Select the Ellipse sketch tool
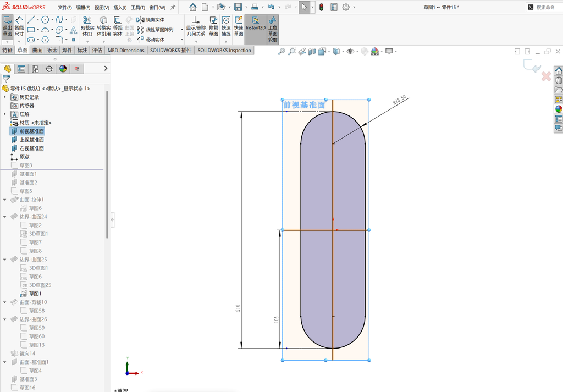This screenshot has height=392, width=563. [59, 30]
